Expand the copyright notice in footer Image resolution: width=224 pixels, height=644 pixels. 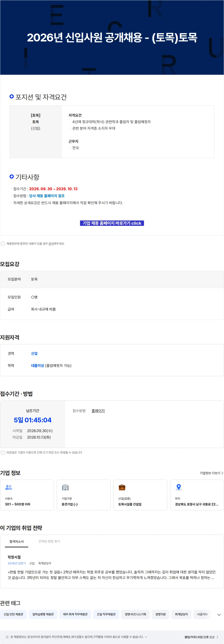coord(146,637)
